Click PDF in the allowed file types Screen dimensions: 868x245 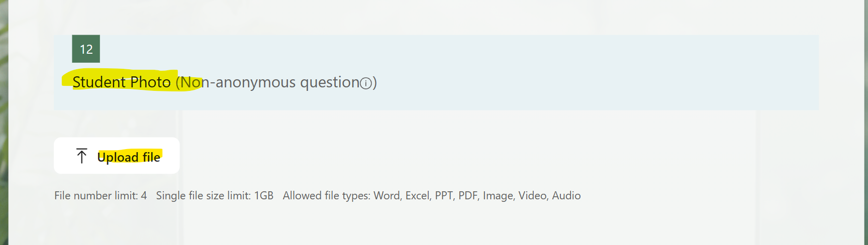[467, 196]
